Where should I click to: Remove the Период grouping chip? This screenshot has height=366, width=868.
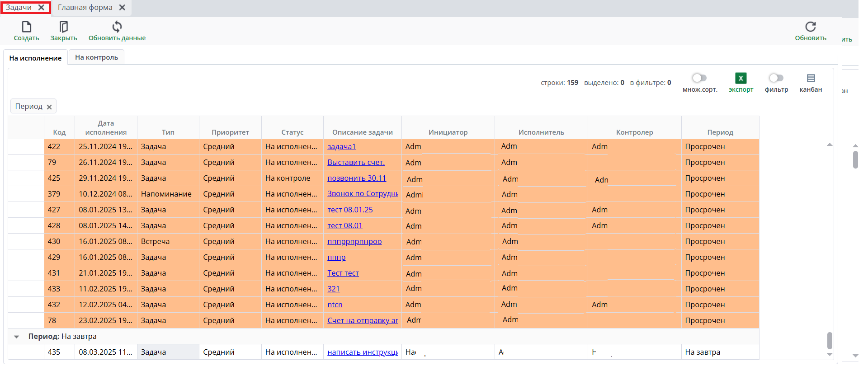(x=49, y=107)
